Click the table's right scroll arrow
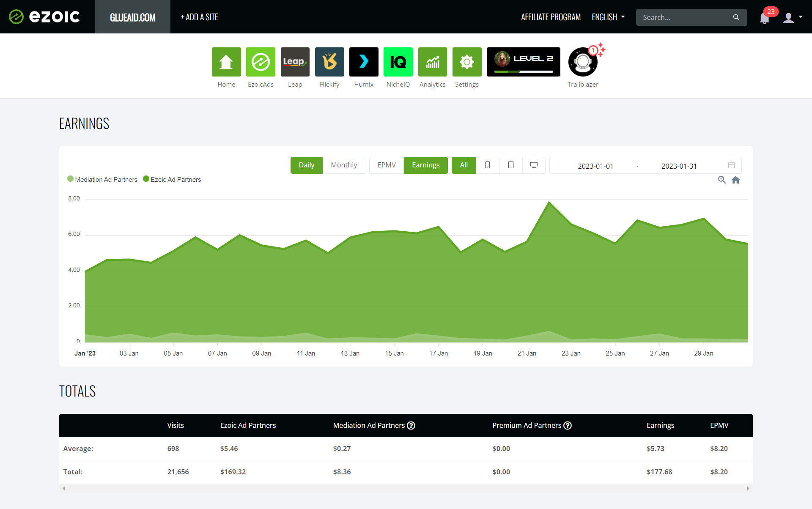The height and width of the screenshot is (509, 812). pos(748,488)
